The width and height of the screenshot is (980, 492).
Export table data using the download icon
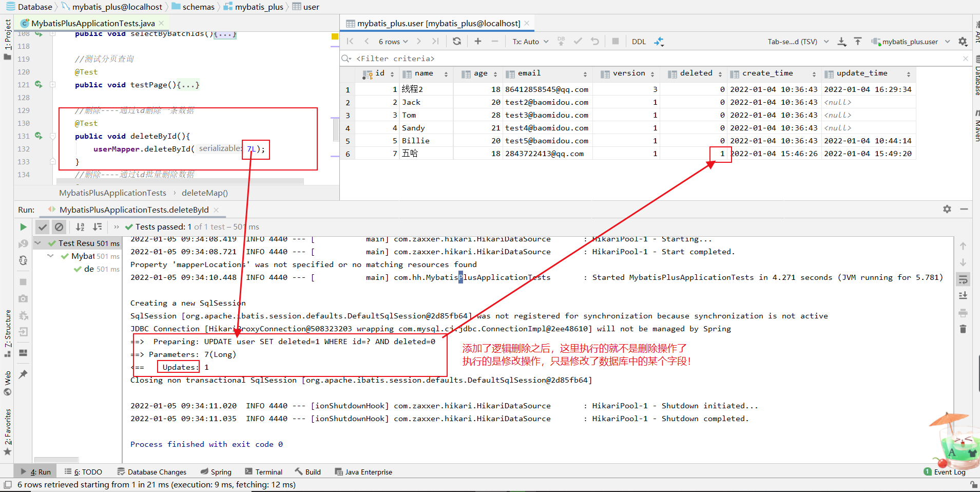tap(842, 42)
